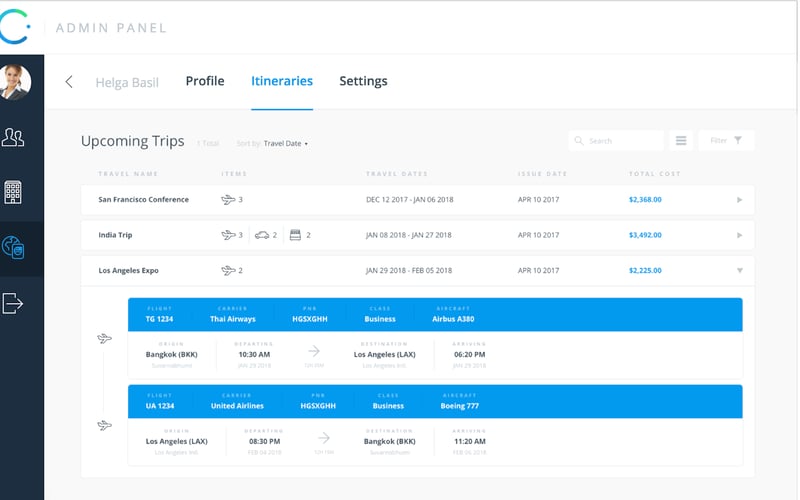Open the building companies icon in sidebar

click(13, 192)
